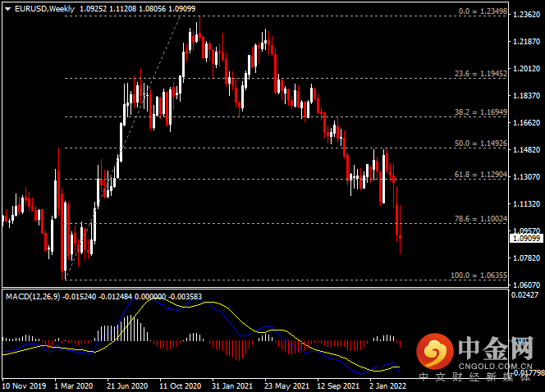Click the 1.23620 price scale label
Viewport: 545px width, 392px height.
(527, 15)
